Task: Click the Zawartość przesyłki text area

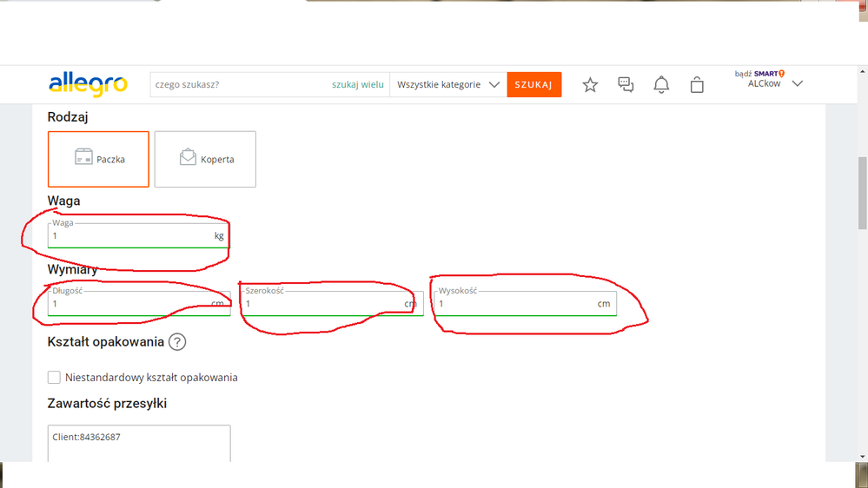Action: pos(139,445)
